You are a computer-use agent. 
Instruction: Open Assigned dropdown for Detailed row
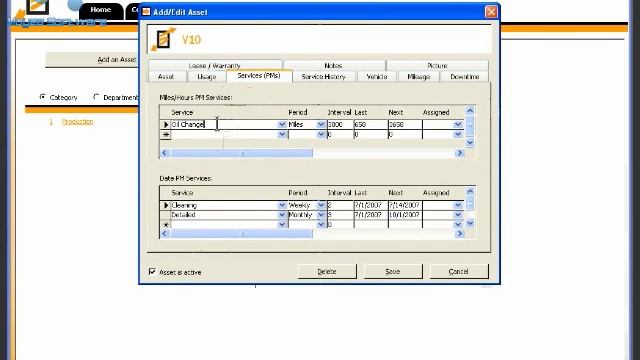point(458,215)
